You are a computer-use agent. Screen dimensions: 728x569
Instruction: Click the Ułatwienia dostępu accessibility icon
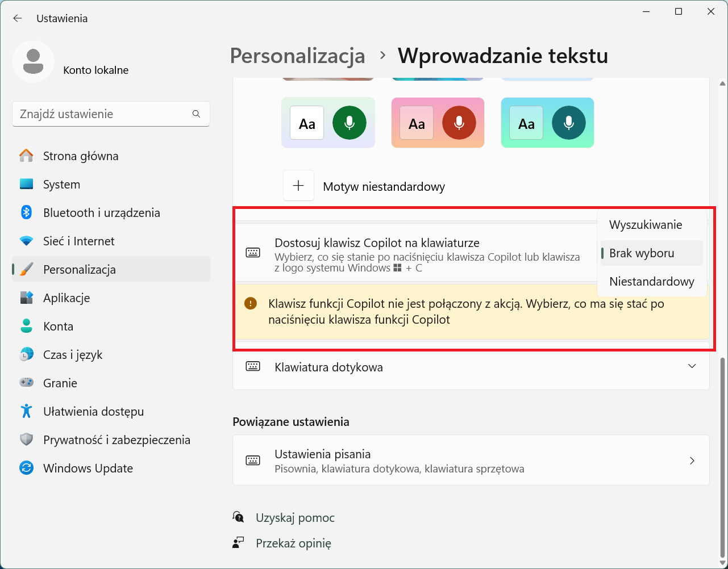click(x=26, y=411)
